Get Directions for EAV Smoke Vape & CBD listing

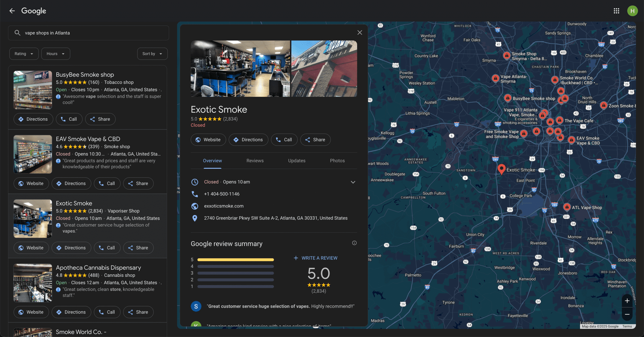tap(71, 183)
